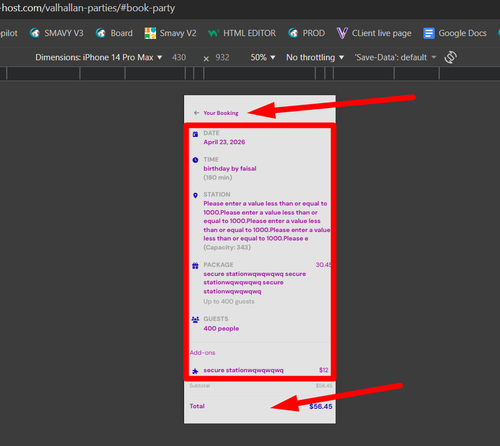Open the Dimensions device dropdown

[x=99, y=57]
